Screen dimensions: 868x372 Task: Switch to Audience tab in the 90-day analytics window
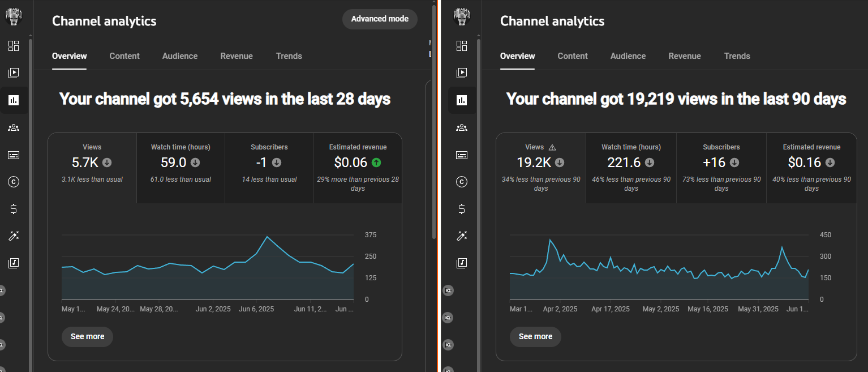628,56
